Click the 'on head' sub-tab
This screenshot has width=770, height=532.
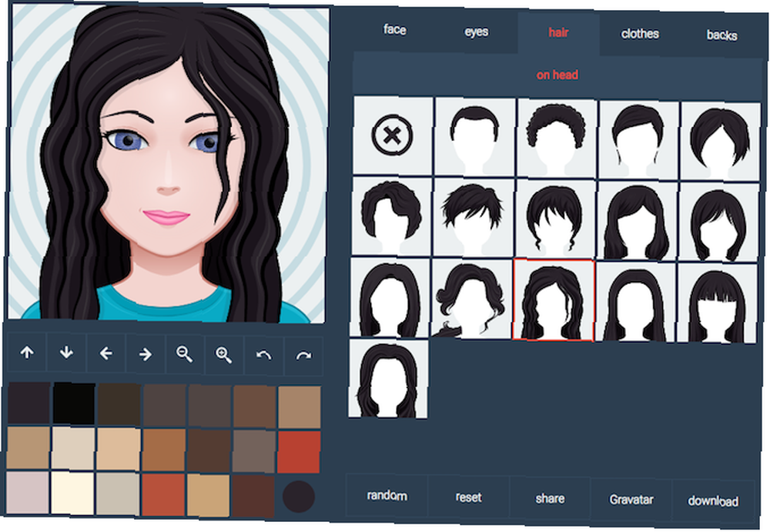[x=557, y=75]
